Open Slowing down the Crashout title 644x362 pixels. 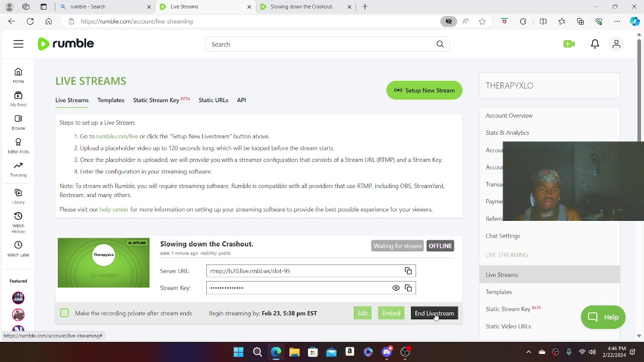(207, 244)
